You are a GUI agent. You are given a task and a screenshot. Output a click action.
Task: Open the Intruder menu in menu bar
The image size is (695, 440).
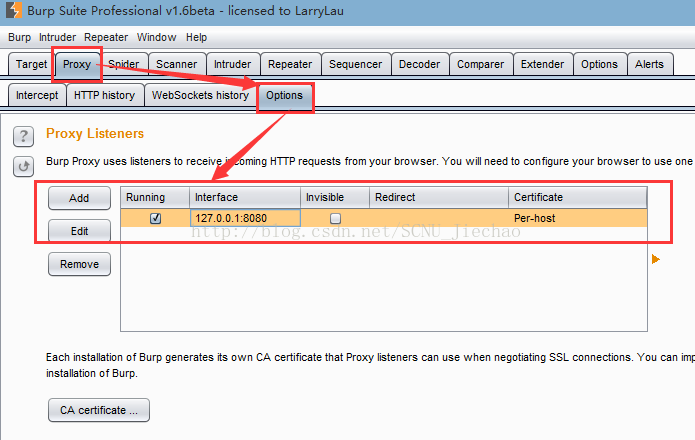pos(57,37)
